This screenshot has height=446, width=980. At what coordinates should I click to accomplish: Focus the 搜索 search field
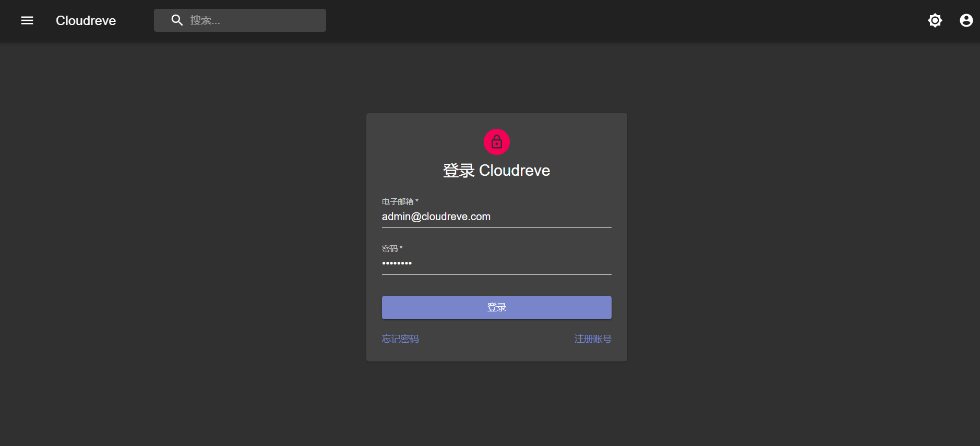[x=240, y=20]
